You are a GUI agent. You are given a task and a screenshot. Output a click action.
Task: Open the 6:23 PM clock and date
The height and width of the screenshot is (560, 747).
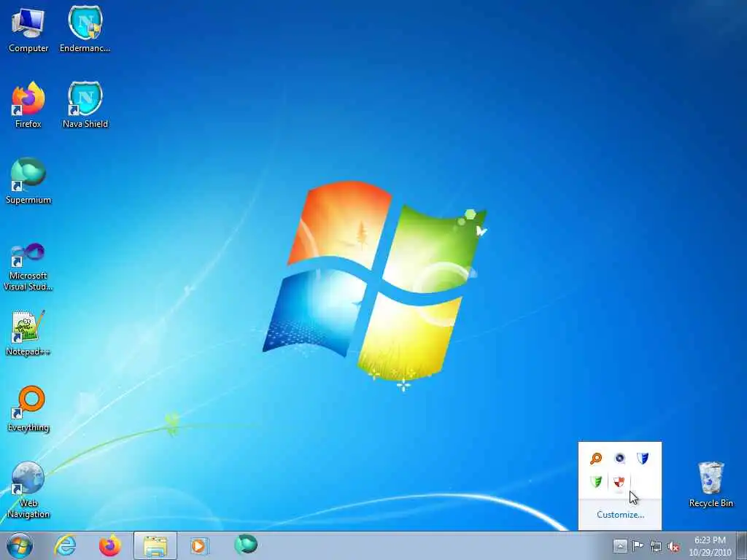(710, 546)
